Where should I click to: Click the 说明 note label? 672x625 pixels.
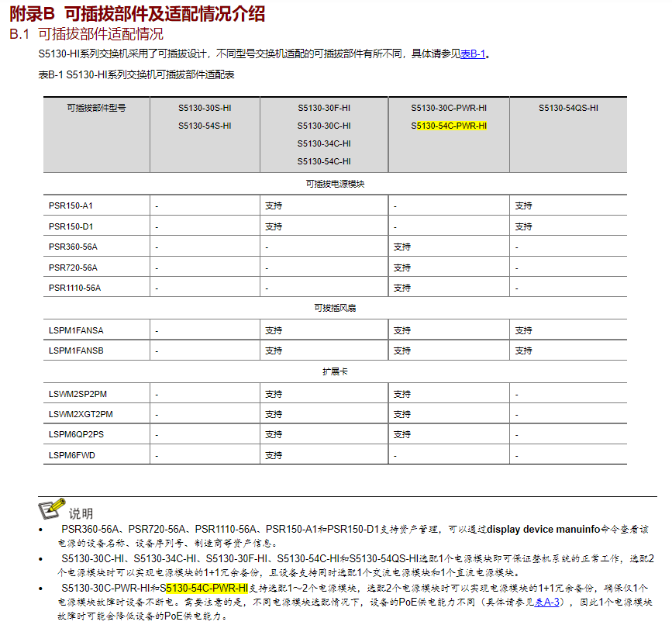click(x=81, y=513)
